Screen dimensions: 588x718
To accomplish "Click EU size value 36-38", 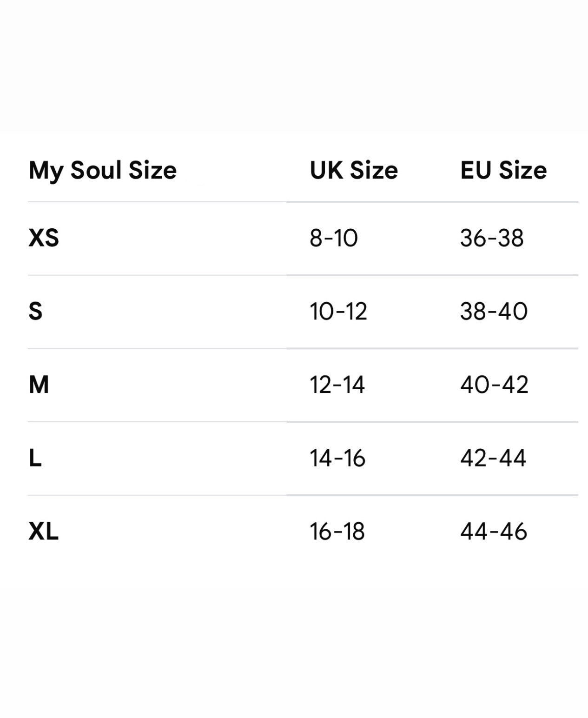I will coord(492,238).
